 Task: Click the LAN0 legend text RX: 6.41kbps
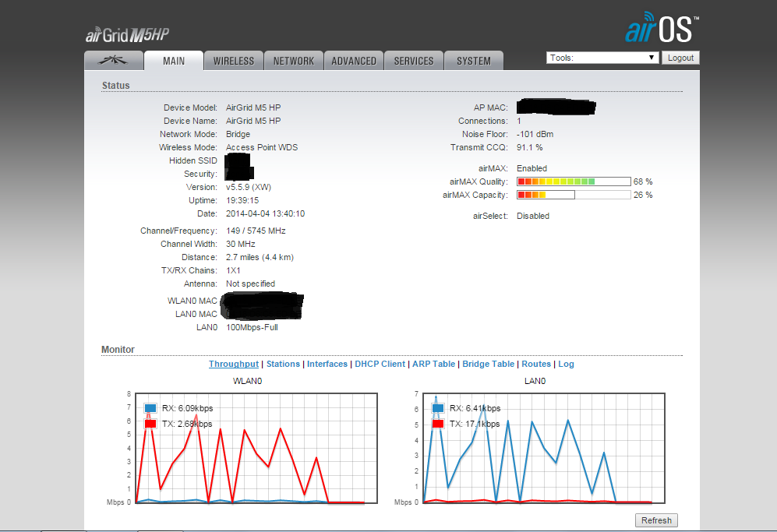(475, 408)
